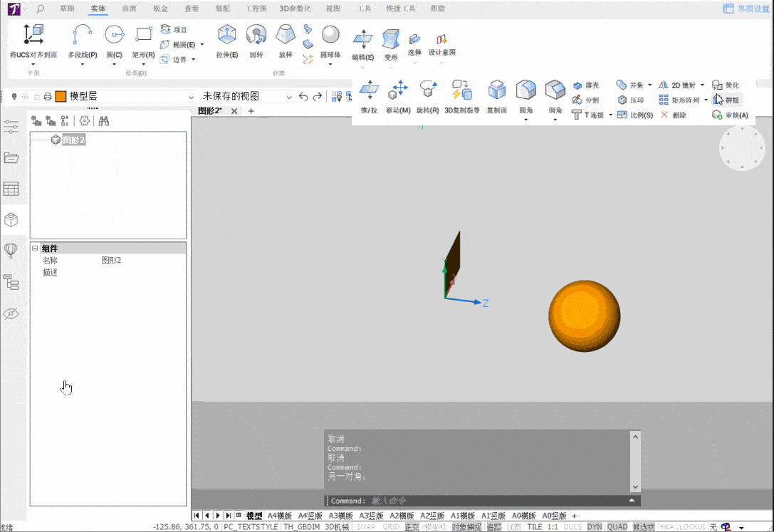This screenshot has height=532, width=774.
Task: Open the 模型层 layer dropdown
Action: [x=191, y=98]
